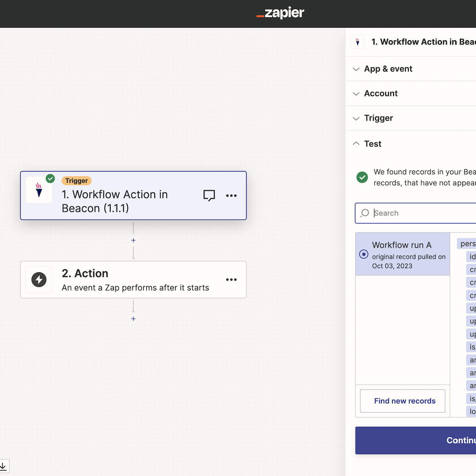Click green success check in Test section
Screen dimensions: 476x476
362,177
